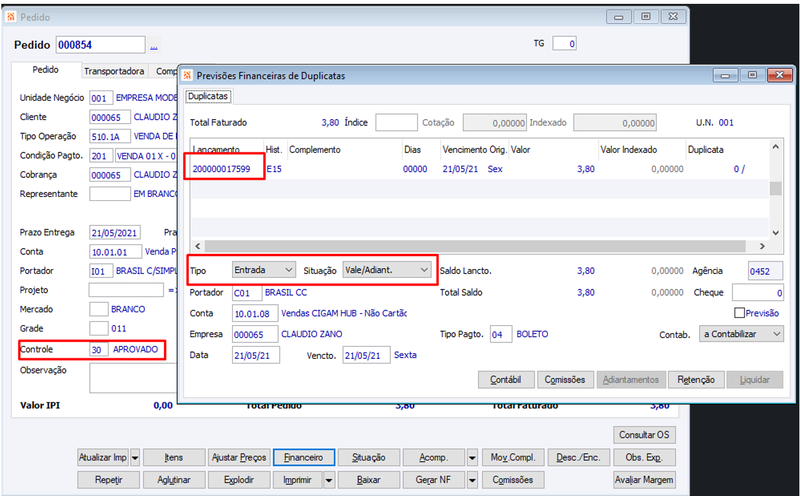800x496 pixels.
Task: Click the Previsões Financeiras window title icon
Action: [187, 76]
